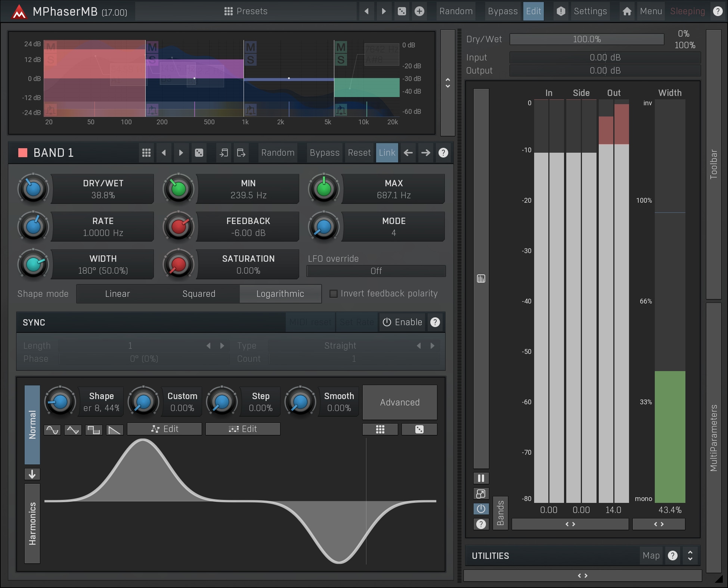Open the Presets selector
Screen dimensions: 728x588
246,11
